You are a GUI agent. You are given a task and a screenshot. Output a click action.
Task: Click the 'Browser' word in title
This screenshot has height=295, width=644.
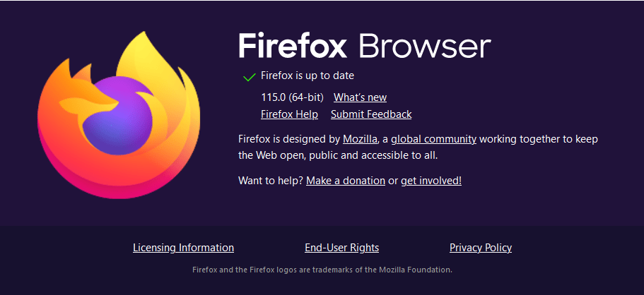pos(425,47)
